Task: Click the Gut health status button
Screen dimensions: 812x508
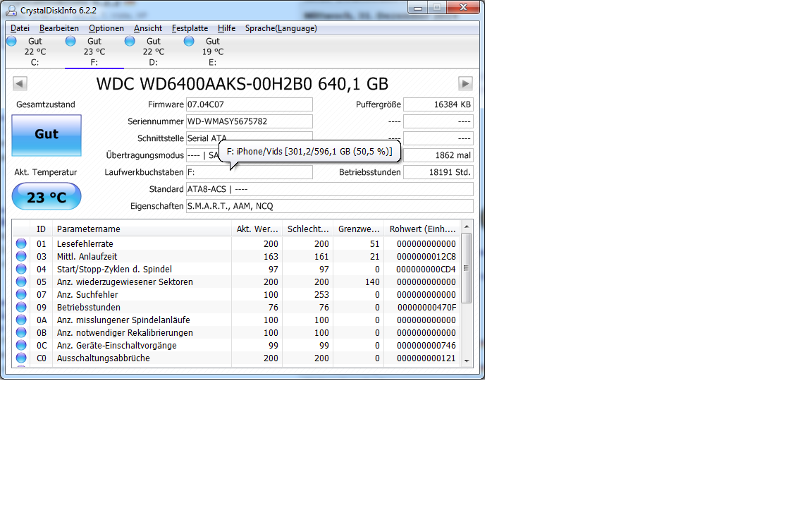Action: tap(47, 135)
